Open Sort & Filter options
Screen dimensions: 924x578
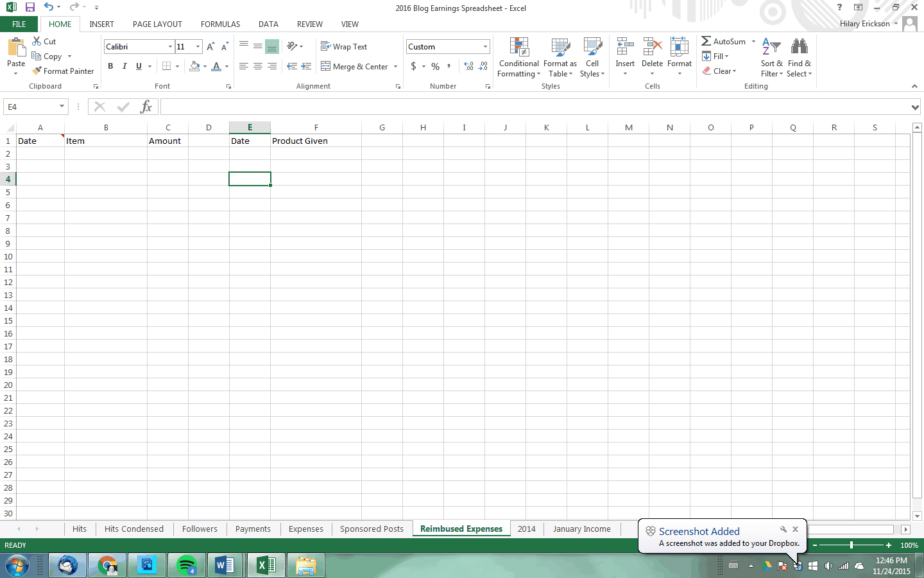pos(771,57)
